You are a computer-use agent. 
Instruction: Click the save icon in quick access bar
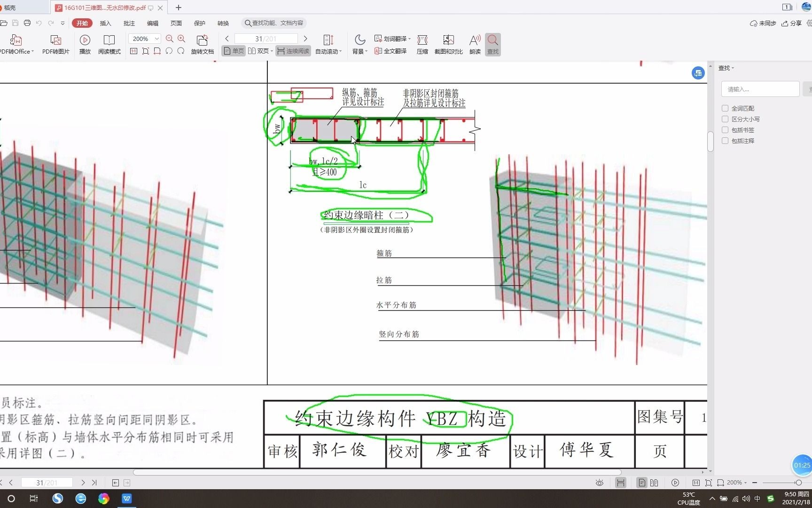15,23
